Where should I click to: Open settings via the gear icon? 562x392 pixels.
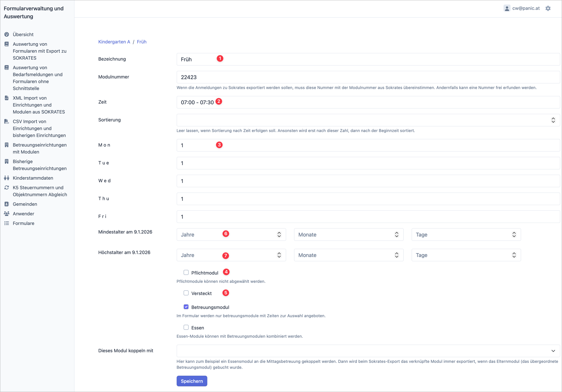(x=548, y=8)
